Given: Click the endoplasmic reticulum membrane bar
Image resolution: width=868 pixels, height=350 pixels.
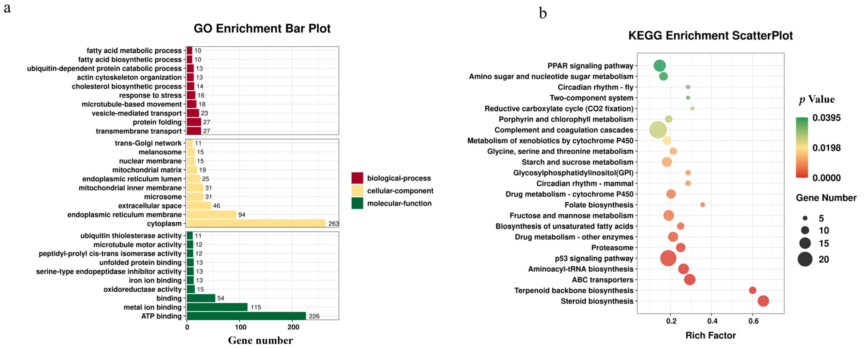Looking at the screenshot, I should coord(211,215).
